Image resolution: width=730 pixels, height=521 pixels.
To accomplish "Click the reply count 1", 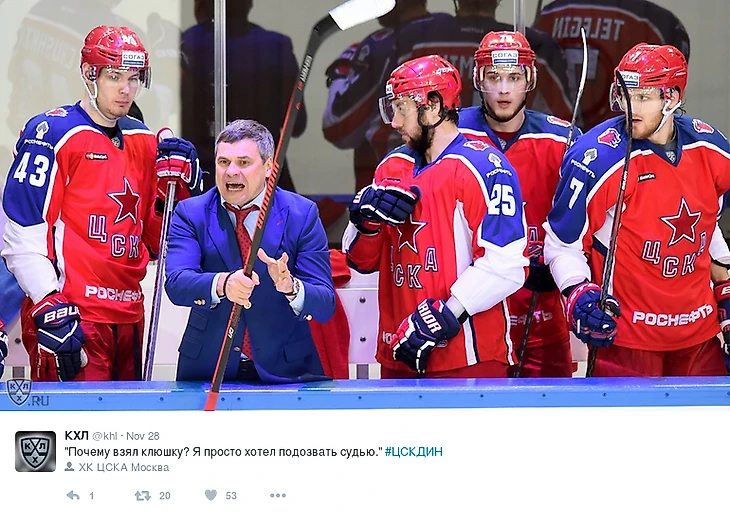I will (92, 496).
